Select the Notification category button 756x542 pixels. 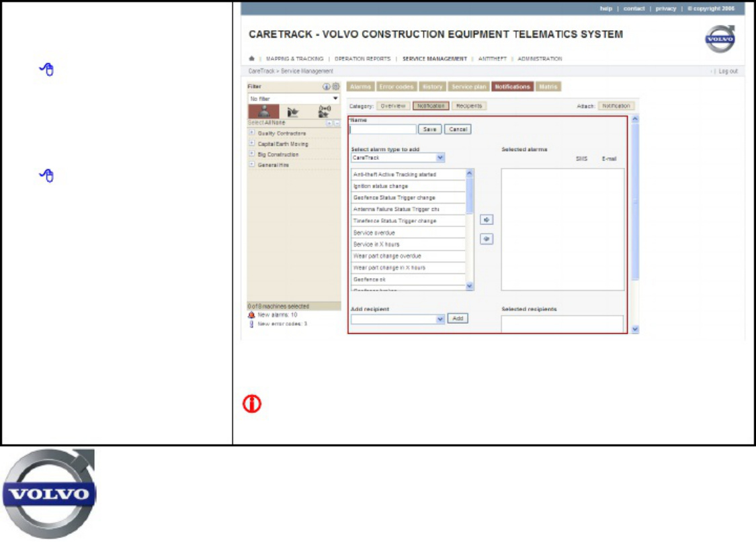point(431,106)
